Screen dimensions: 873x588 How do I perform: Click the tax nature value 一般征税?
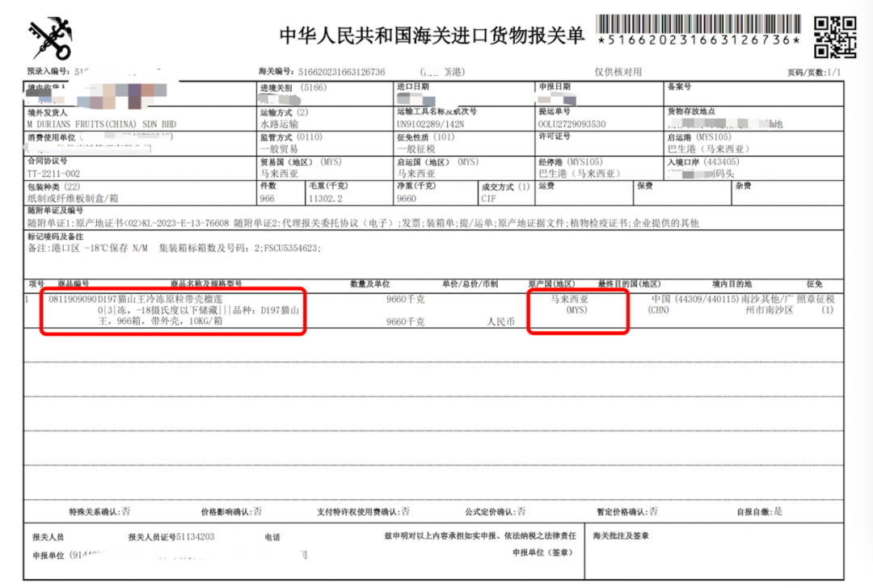[416, 149]
